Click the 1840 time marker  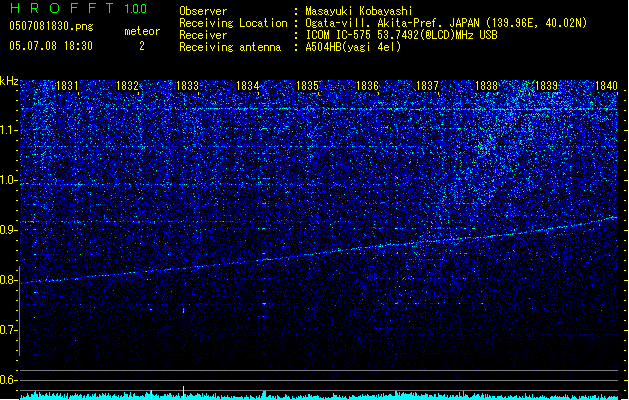(x=606, y=86)
